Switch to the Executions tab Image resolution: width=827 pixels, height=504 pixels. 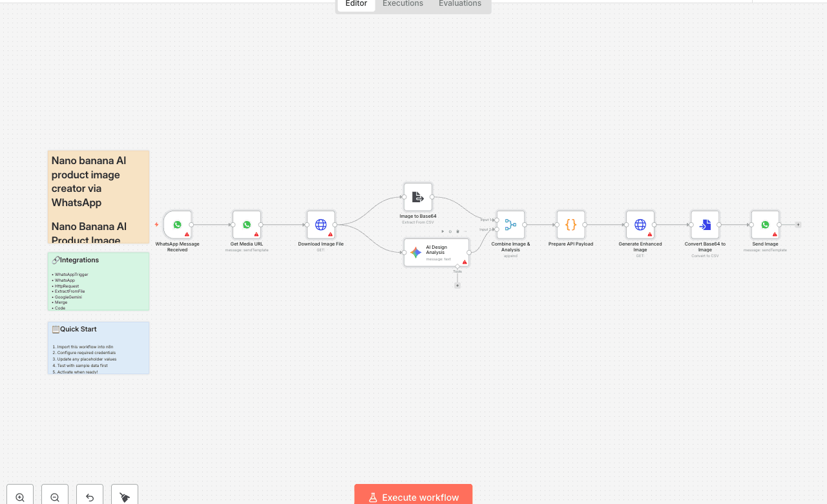click(x=402, y=4)
